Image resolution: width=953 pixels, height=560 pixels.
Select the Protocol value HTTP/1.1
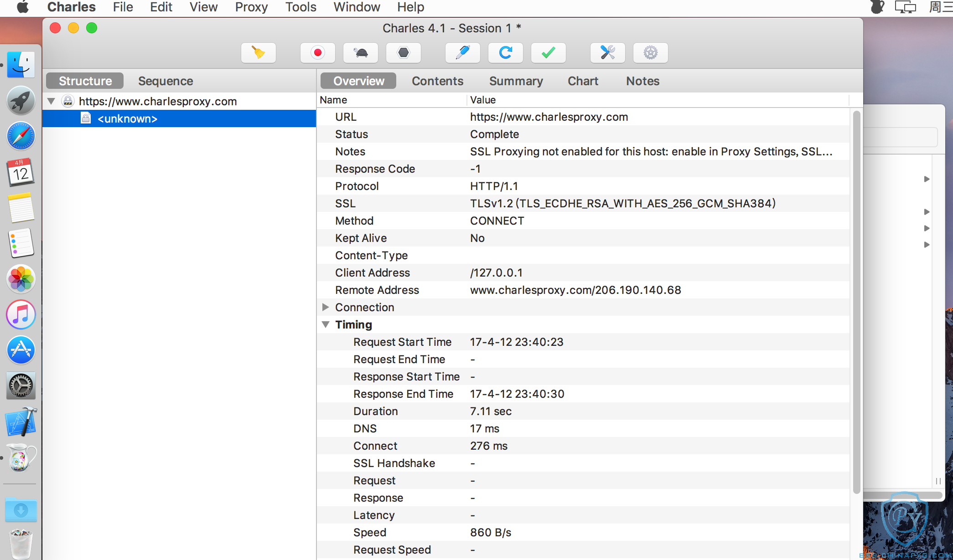494,186
